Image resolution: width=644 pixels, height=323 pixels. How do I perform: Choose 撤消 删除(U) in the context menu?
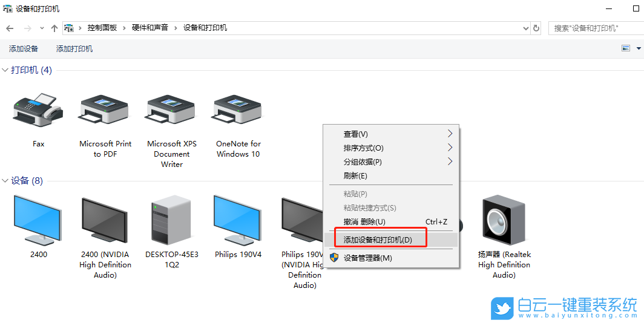[x=392, y=221]
